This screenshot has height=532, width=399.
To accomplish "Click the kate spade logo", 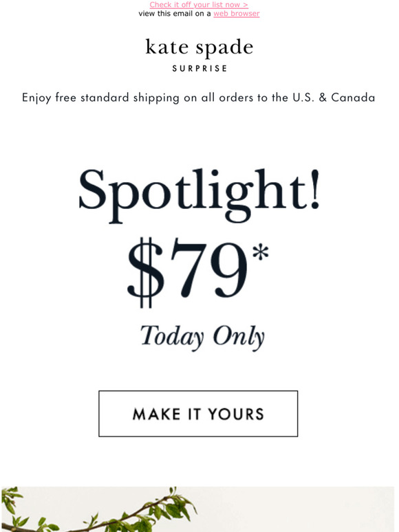I will (199, 47).
